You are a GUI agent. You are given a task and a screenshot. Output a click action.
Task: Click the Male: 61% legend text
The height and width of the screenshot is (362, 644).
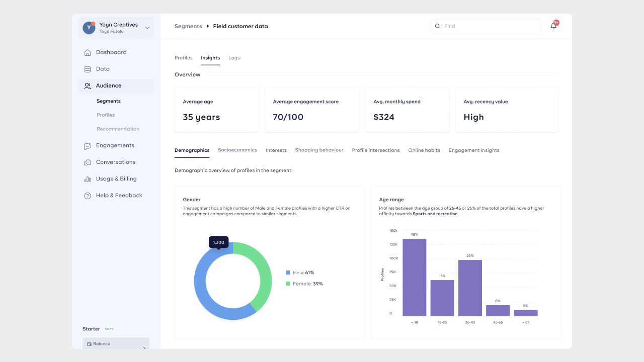303,273
